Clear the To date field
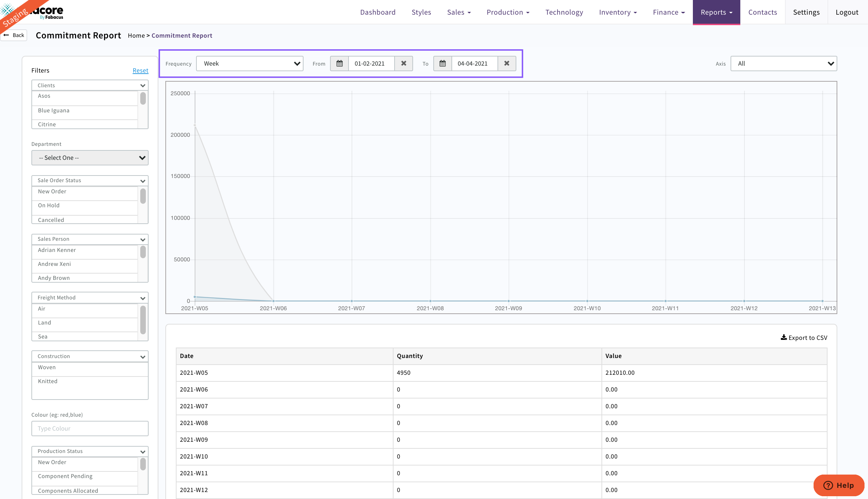This screenshot has width=868, height=499. [507, 64]
